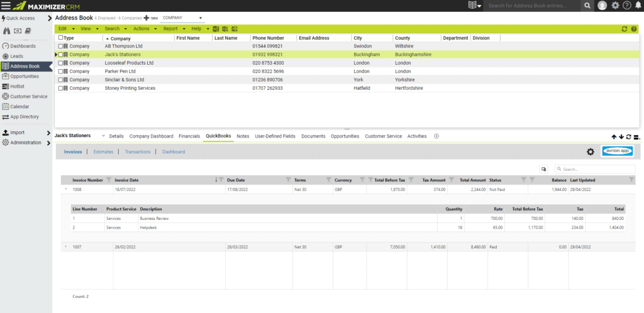The width and height of the screenshot is (644, 313).
Task: Open the chevron next to Jack's Stationers
Action: tap(103, 136)
